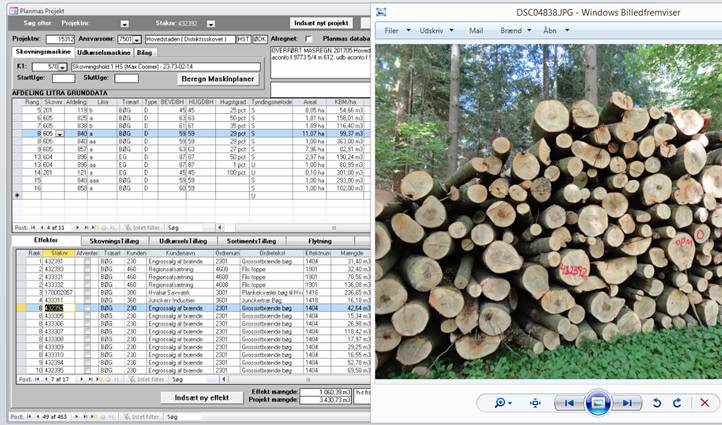This screenshot has width=722, height=425.
Task: Toggle Afventer checkbox for Staknr 432394
Action: click(87, 362)
